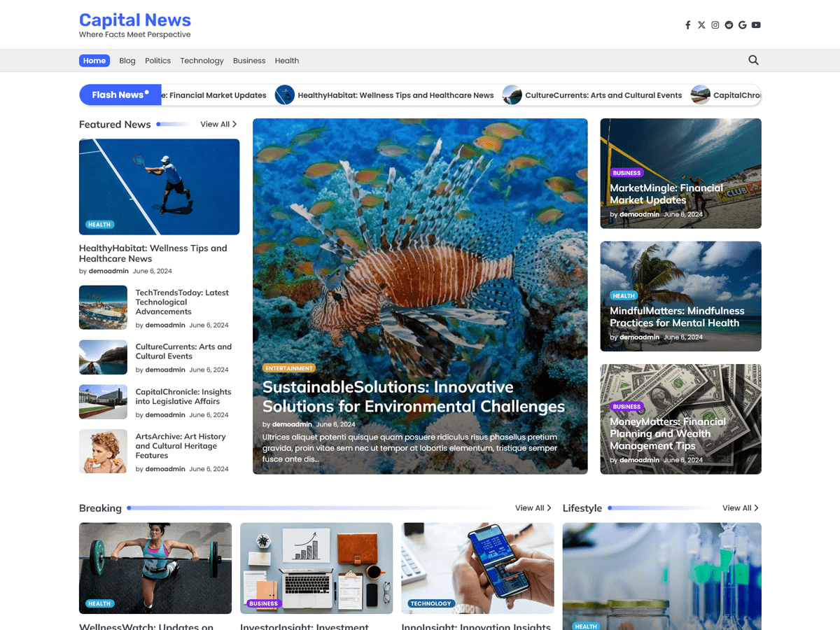
Task: Click the Instagram icon in the header
Action: tap(715, 24)
